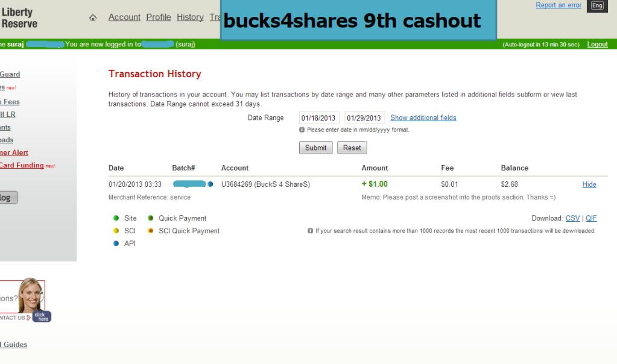The height and width of the screenshot is (364, 617).
Task: Download transactions as CSV
Action: pyautogui.click(x=572, y=218)
